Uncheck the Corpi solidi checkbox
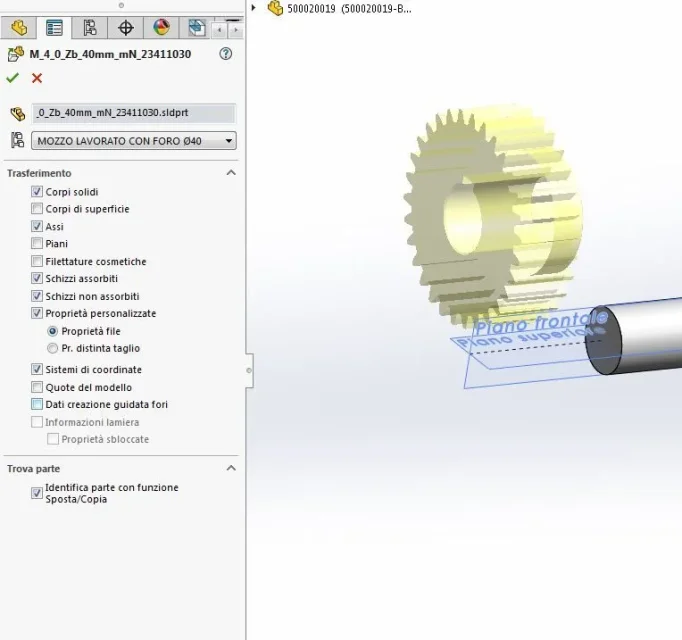Viewport: 682px width, 640px height. [x=37, y=191]
